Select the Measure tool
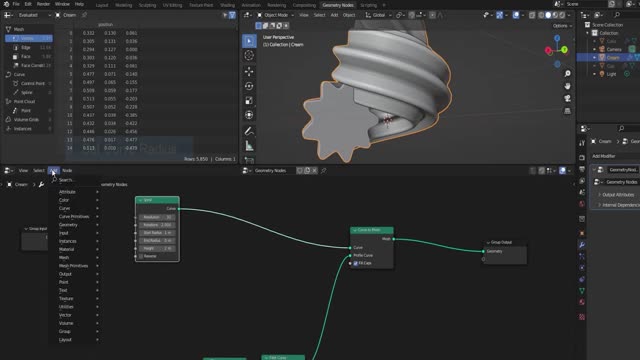This screenshot has height=360, width=640. point(249,146)
